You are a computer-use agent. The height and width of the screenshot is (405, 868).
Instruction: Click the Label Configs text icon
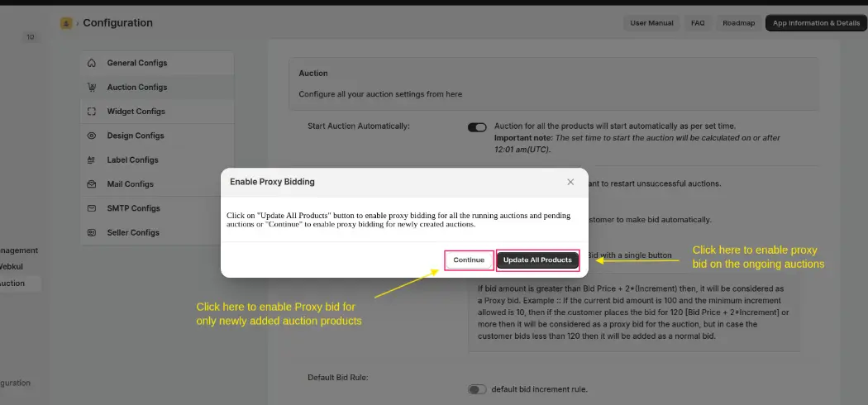pyautogui.click(x=92, y=160)
